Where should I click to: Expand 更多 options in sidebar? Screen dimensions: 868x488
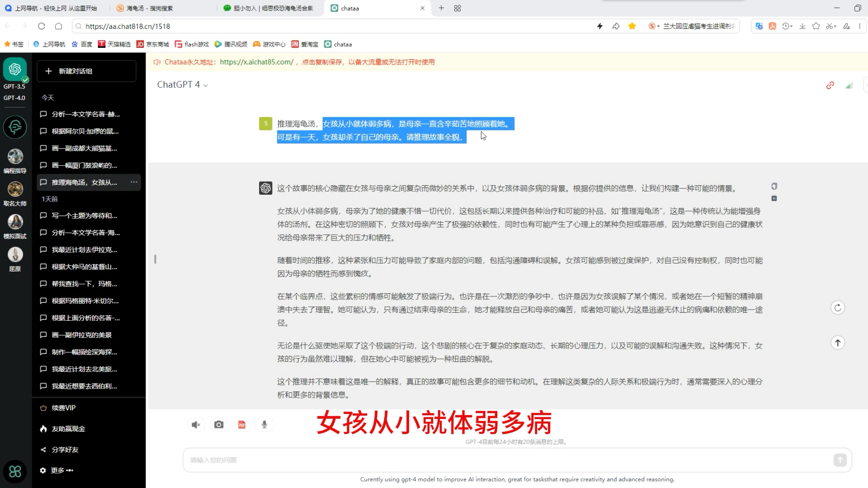point(57,470)
